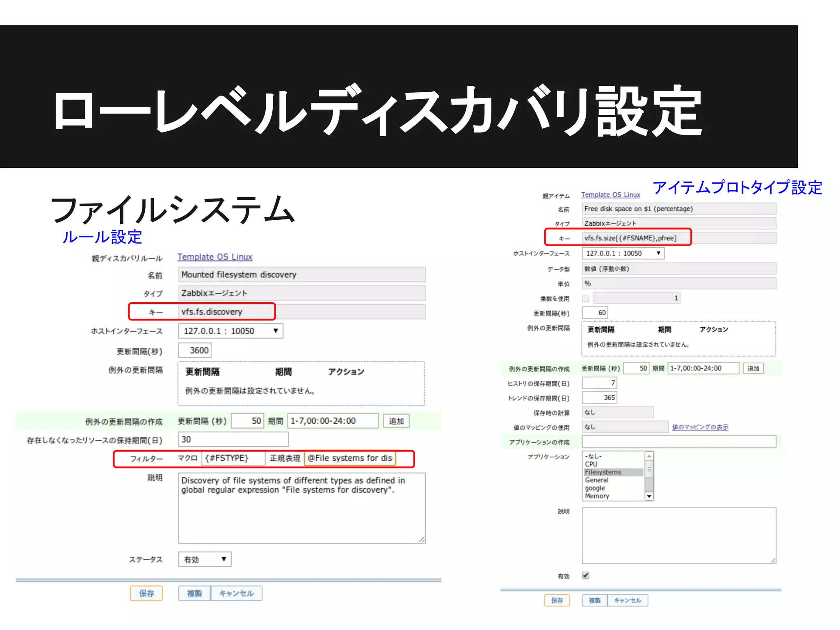
Task: Click the Mounted filesystem discovery name field
Action: [x=302, y=274]
